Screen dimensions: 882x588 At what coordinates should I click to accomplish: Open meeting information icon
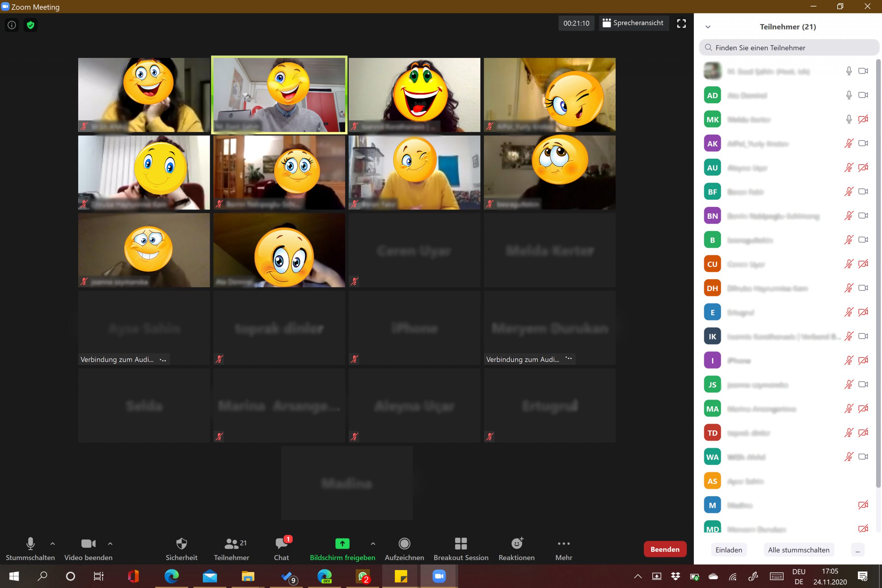pyautogui.click(x=12, y=25)
